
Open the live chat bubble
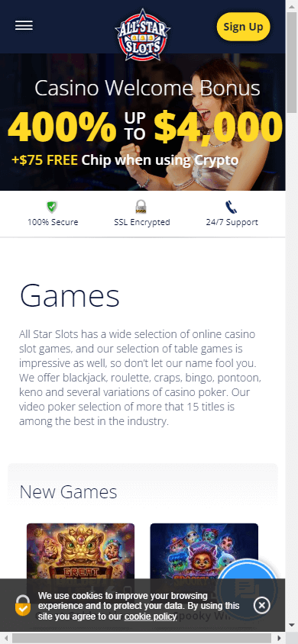pos(248,588)
